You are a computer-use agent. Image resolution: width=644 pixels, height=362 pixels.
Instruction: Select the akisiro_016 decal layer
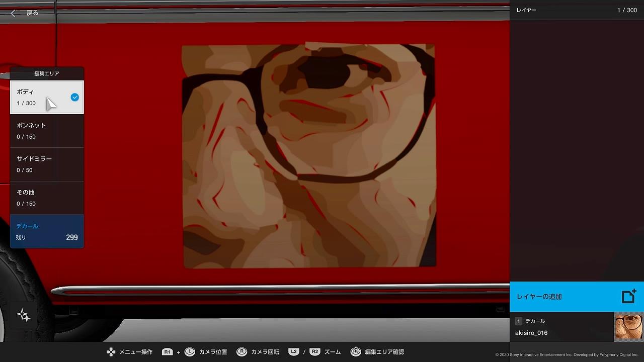577,327
